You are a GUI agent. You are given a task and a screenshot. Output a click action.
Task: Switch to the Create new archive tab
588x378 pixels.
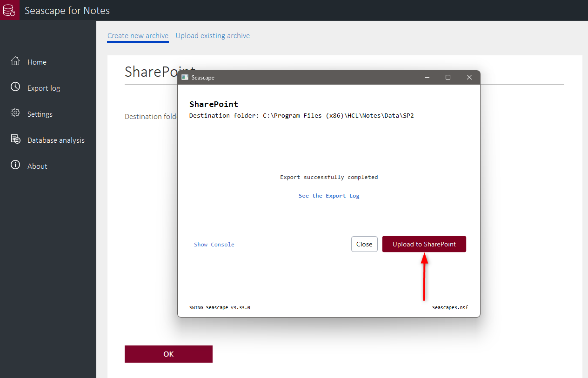[x=138, y=36]
